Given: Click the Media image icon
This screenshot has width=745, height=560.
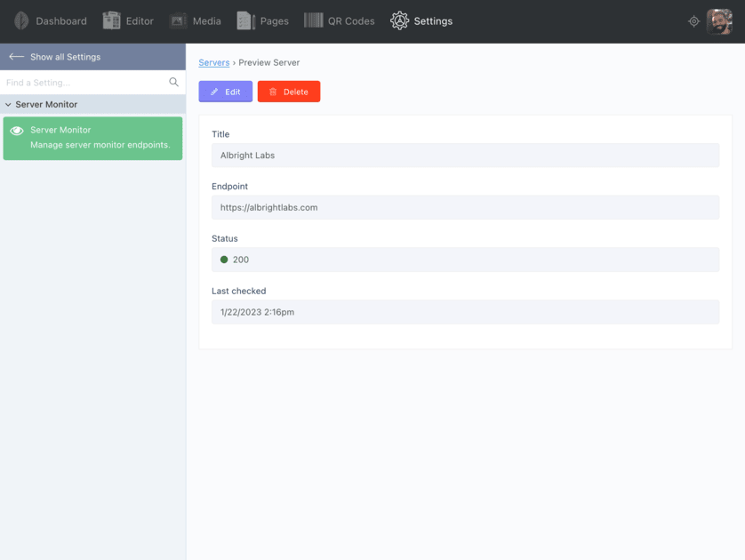Looking at the screenshot, I should coord(178,21).
